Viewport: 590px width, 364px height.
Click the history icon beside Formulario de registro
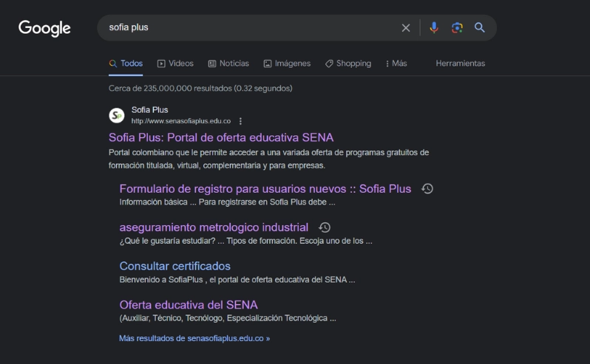click(x=427, y=188)
